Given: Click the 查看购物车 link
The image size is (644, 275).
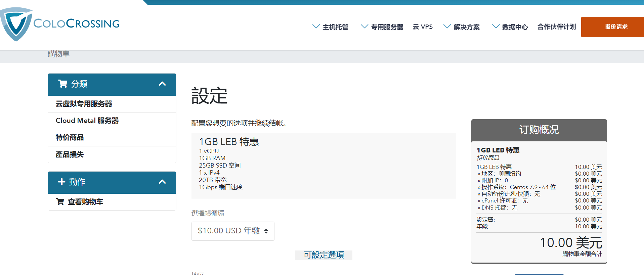Looking at the screenshot, I should [85, 202].
